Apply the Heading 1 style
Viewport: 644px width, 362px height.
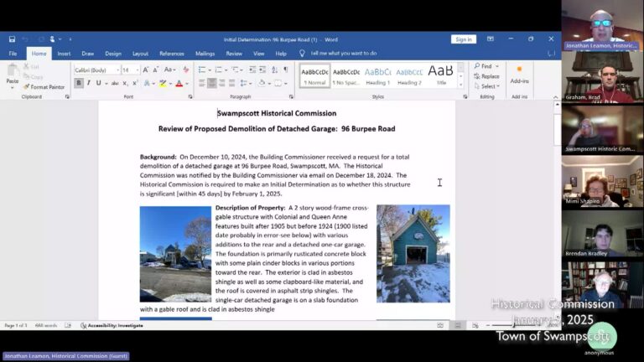coord(377,75)
